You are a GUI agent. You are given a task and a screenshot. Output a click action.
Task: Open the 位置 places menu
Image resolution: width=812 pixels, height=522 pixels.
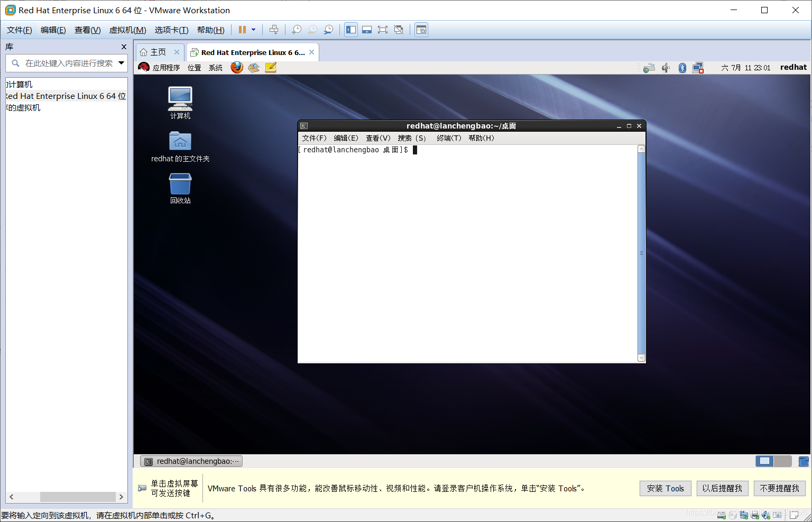(195, 68)
